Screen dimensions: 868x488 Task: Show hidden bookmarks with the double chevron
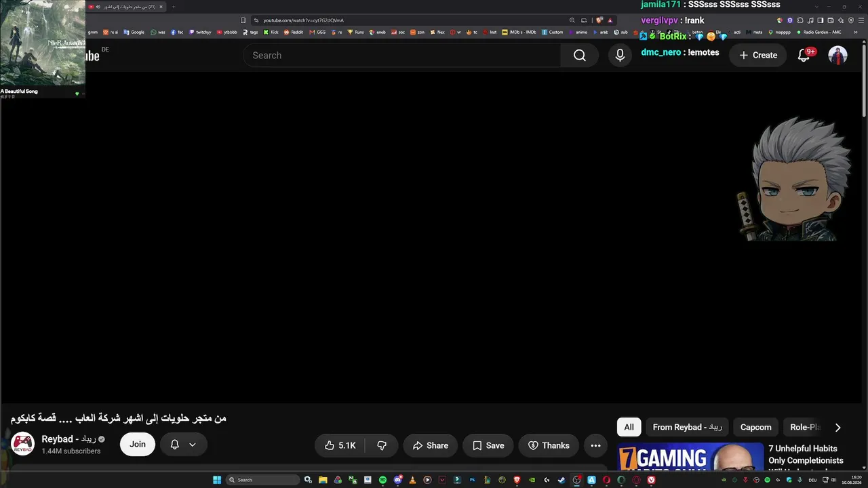click(x=854, y=32)
